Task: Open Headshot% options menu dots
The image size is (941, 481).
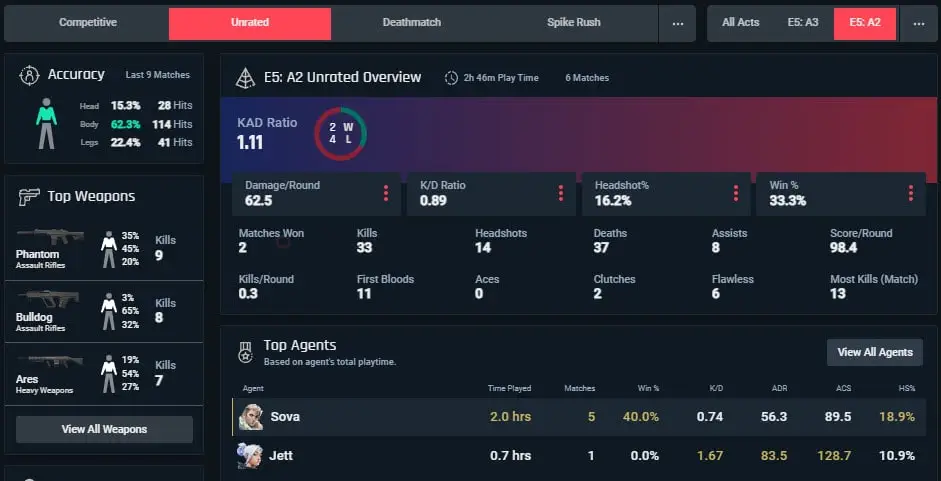Action: click(735, 193)
